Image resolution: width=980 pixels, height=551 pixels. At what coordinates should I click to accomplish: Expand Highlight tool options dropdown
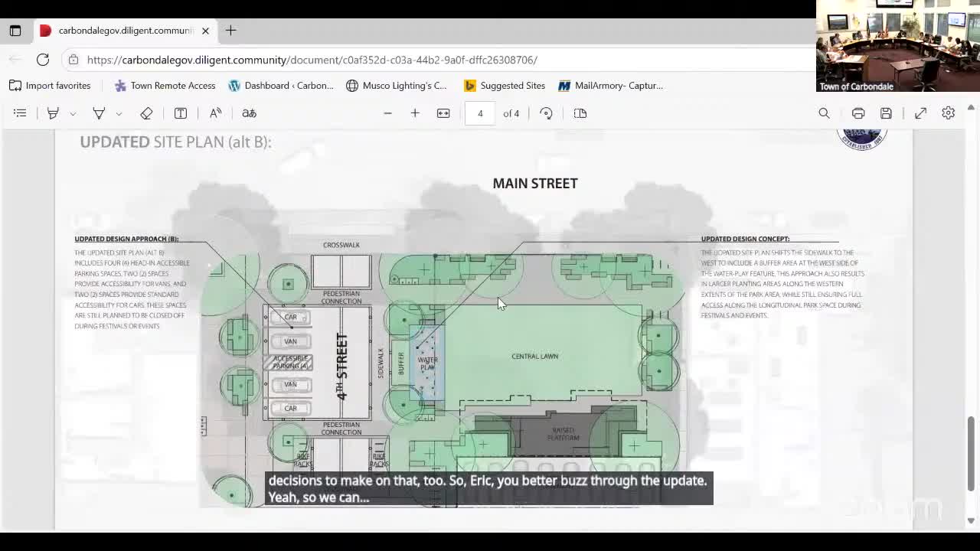73,113
